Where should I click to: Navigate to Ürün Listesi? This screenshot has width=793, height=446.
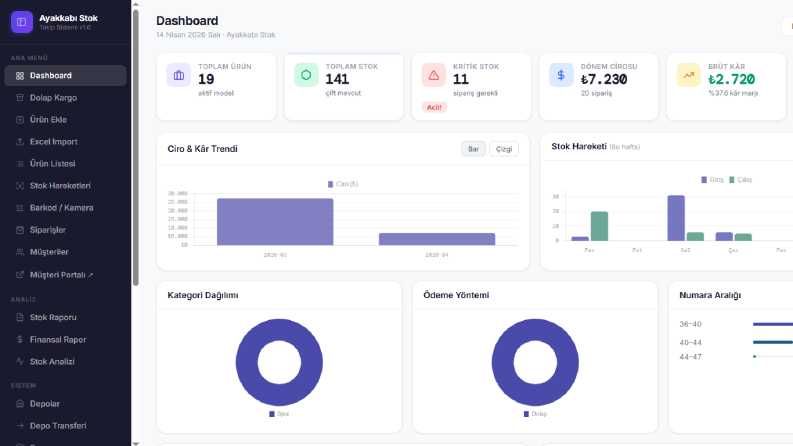pyautogui.click(x=65, y=164)
